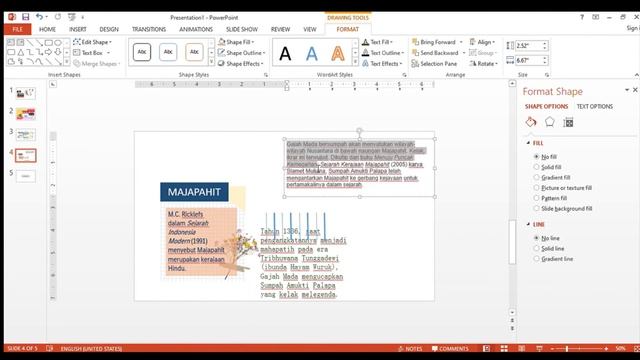This screenshot has height=360, width=640.
Task: Select No line option
Action: point(547,238)
